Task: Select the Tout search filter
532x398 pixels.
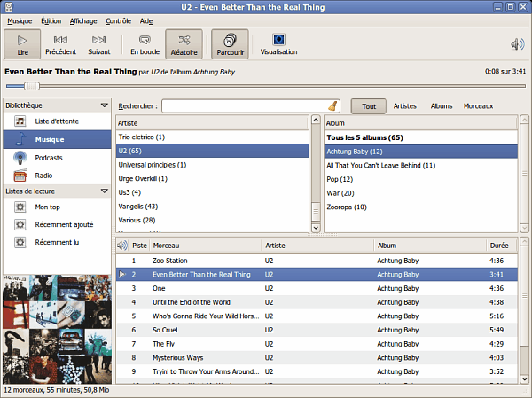Action: 369,106
